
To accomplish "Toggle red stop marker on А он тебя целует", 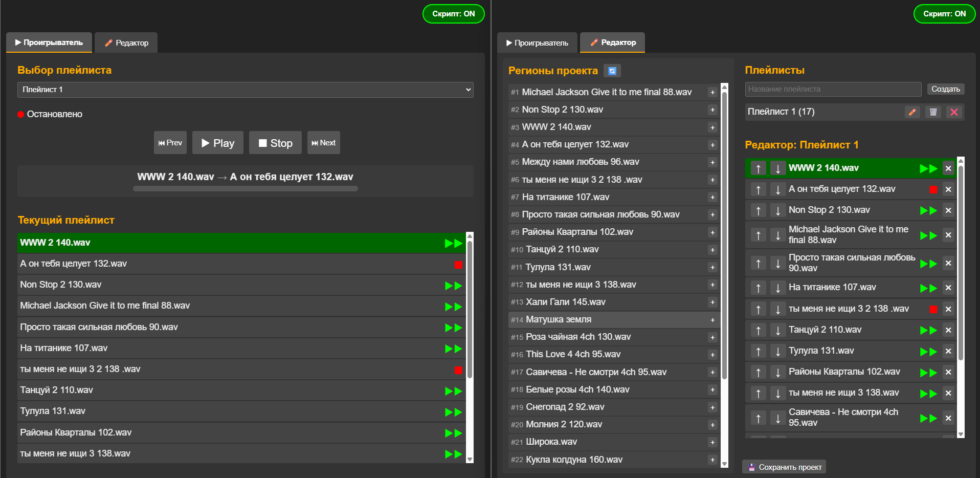I will 933,189.
